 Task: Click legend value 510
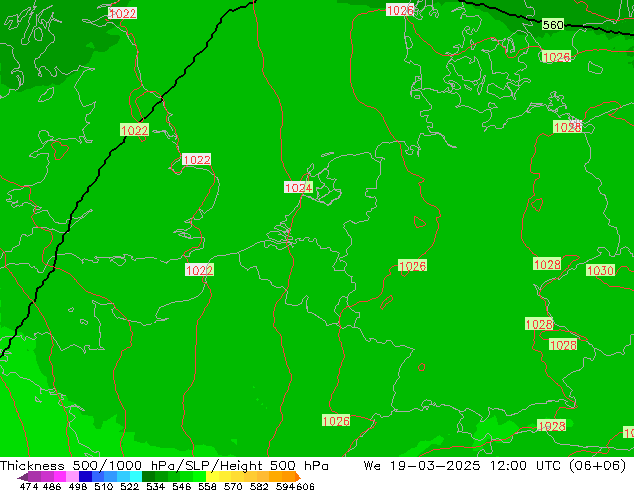104,486
